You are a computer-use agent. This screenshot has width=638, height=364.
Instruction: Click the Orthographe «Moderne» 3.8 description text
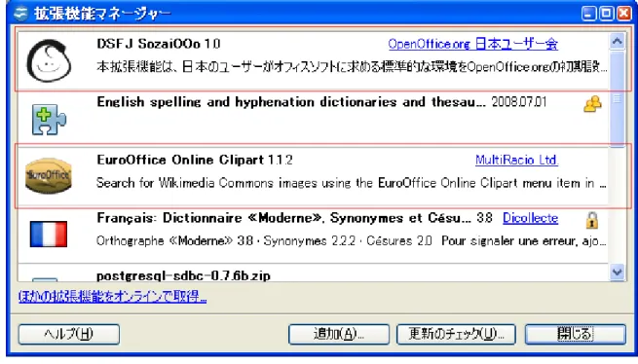[x=352, y=240]
